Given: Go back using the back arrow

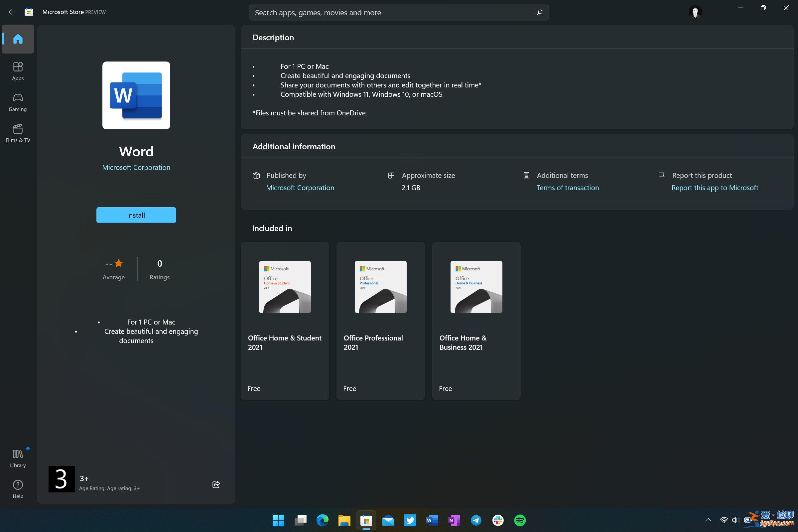Looking at the screenshot, I should 12,12.
